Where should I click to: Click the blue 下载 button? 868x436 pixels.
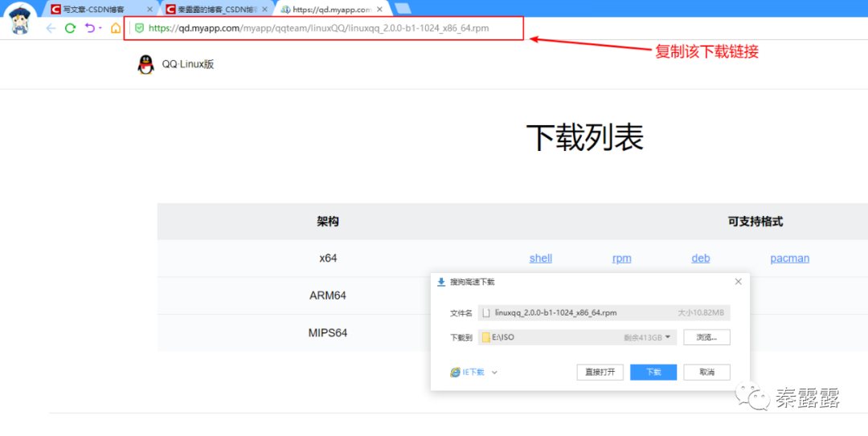coord(653,373)
